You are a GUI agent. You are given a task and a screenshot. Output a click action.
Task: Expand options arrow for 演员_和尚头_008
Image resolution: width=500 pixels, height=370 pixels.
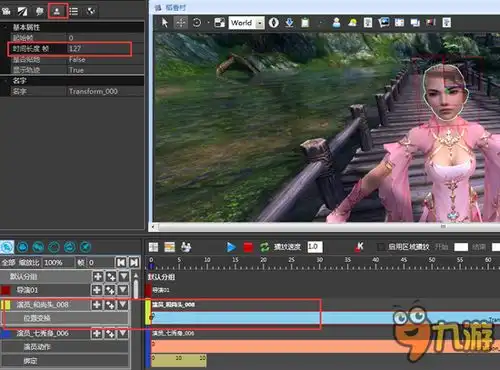[x=123, y=304]
